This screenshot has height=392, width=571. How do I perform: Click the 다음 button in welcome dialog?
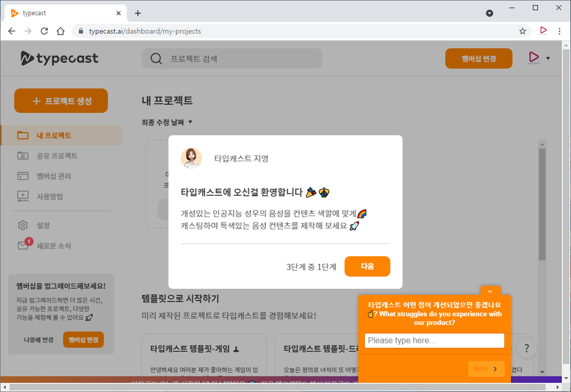click(x=367, y=266)
